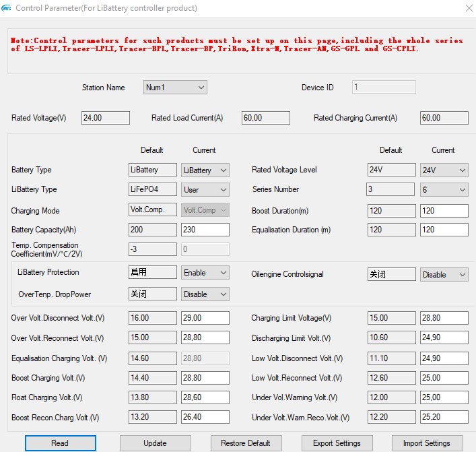Expand Oilengine Controlsignal Disable dropdown
This screenshot has height=452, width=476.
click(444, 275)
